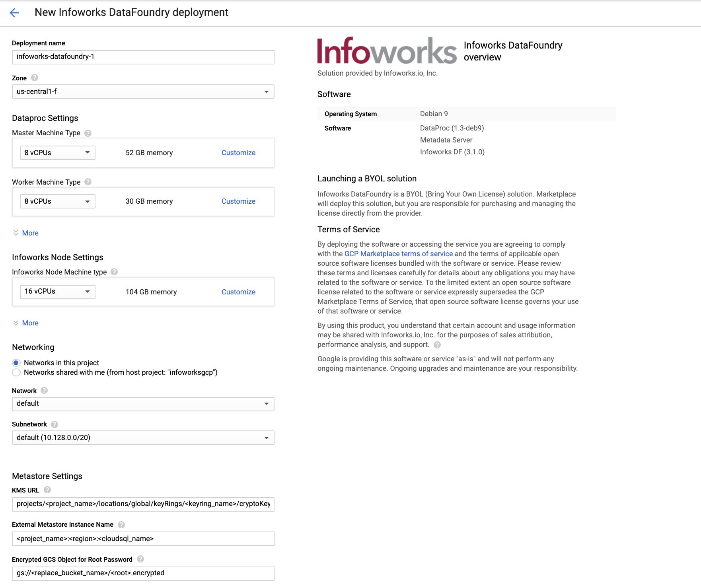Screen dimensions: 701x588
Task: Open help for Zone field
Action: point(35,78)
